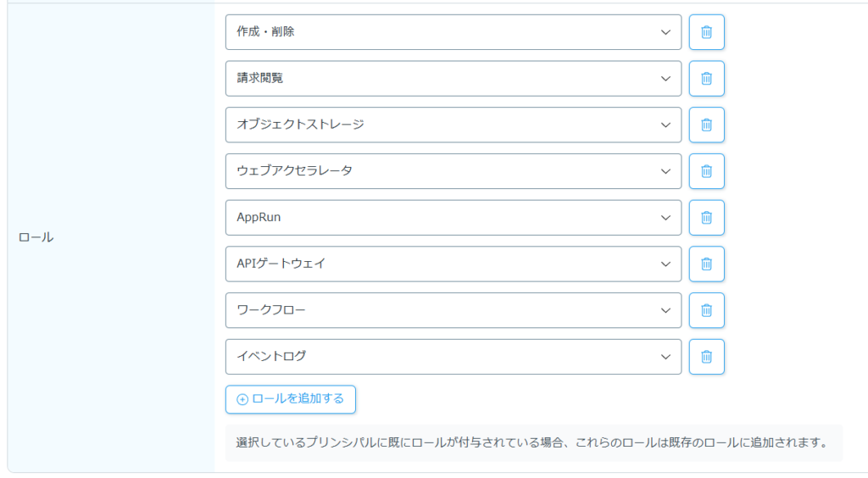Click the plus icon in ロールを追加する
This screenshot has width=868, height=478.
(x=242, y=399)
